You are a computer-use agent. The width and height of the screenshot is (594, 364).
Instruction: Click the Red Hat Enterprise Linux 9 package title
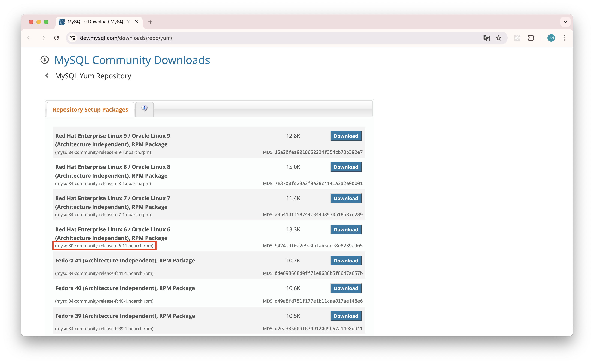pos(113,140)
